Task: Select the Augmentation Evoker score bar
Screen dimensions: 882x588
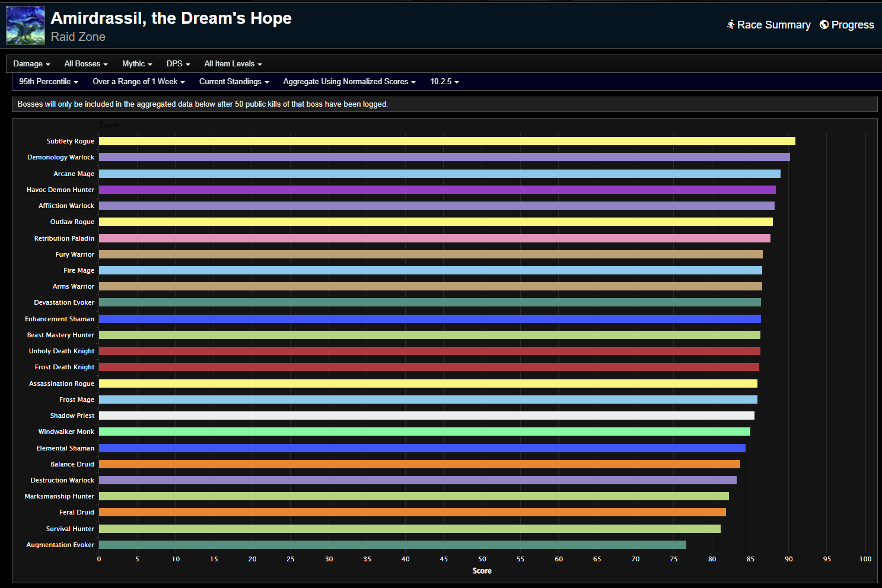Action: pos(392,545)
